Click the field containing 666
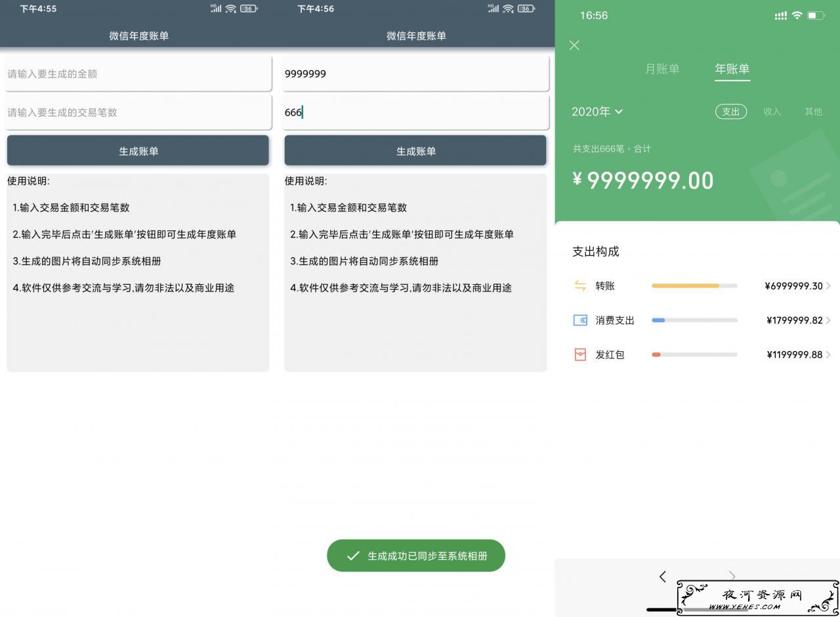 [415, 112]
